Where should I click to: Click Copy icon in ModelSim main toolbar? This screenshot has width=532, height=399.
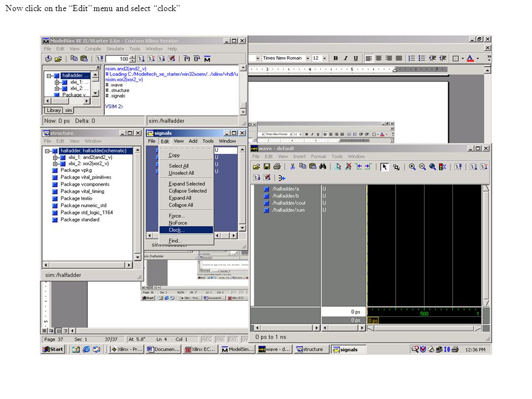tap(74, 59)
